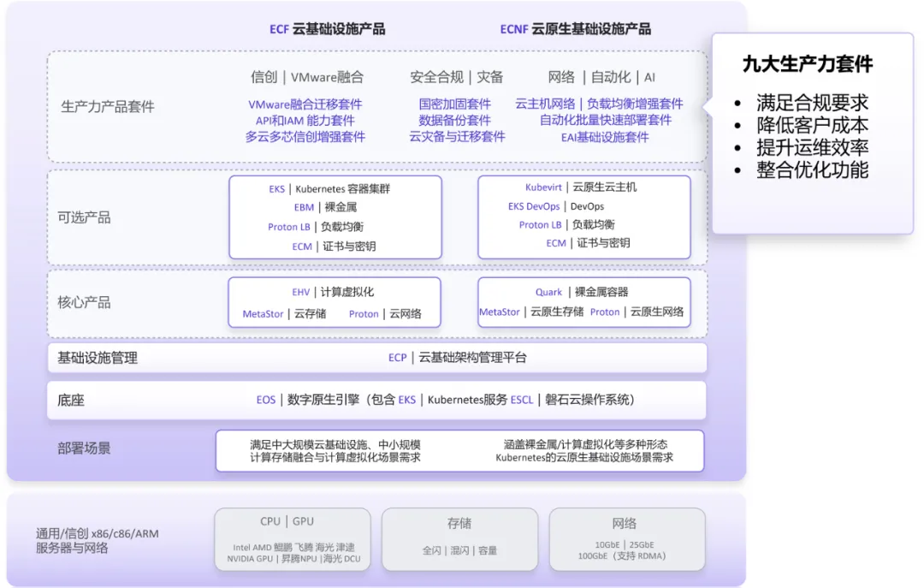Click the EHV | 计算虚拟化 entry
924x588 pixels.
tap(332, 292)
